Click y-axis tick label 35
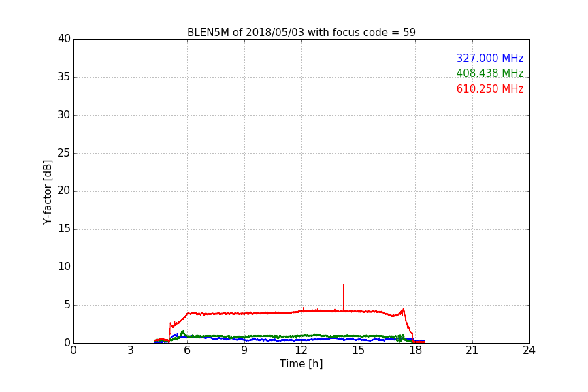This screenshot has width=588, height=392. (x=64, y=77)
